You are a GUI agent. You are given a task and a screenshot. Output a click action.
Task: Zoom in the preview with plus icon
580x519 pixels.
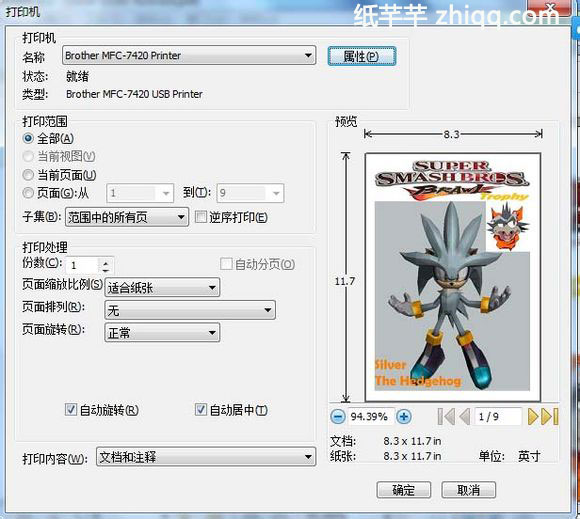[404, 417]
